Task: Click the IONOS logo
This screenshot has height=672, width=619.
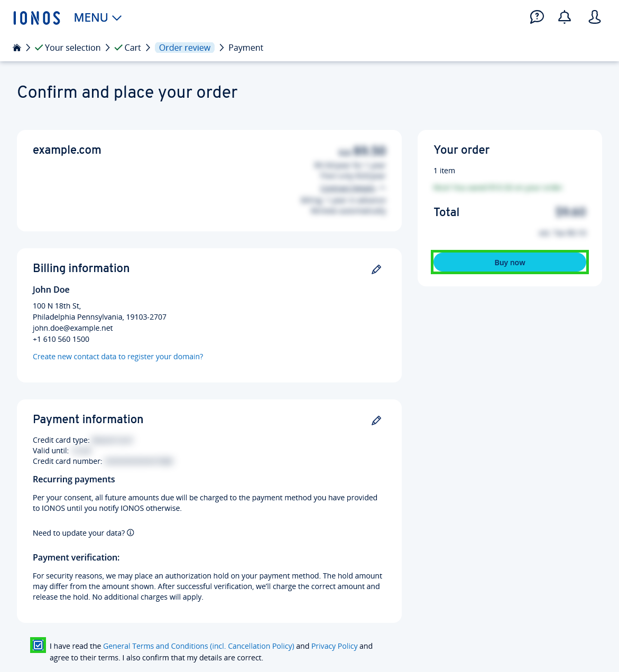Action: tap(36, 17)
